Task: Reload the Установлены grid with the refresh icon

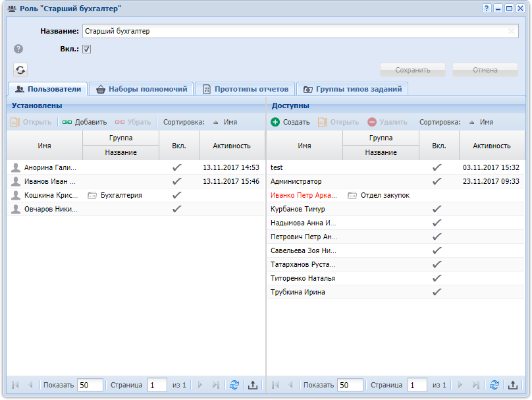Action: [x=234, y=385]
